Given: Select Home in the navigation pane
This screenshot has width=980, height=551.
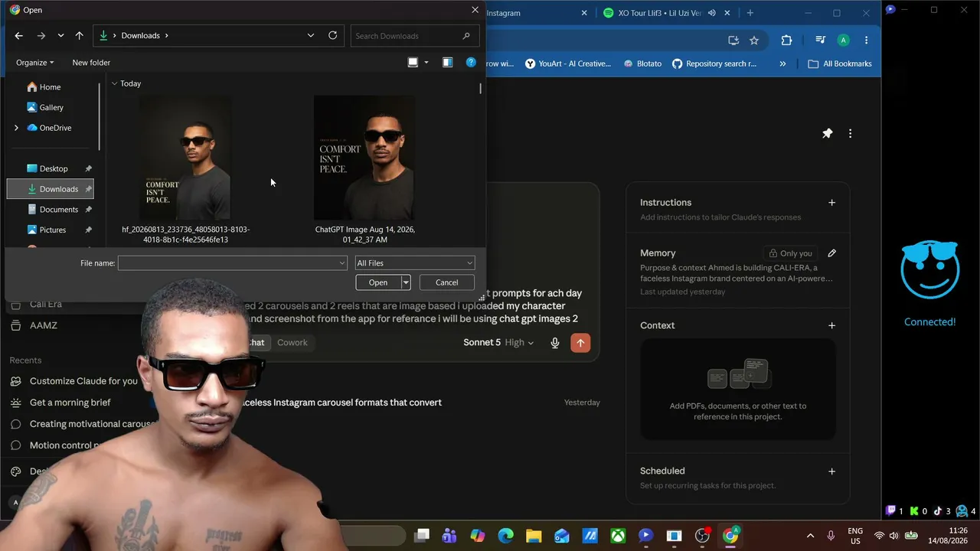Looking at the screenshot, I should 50,87.
